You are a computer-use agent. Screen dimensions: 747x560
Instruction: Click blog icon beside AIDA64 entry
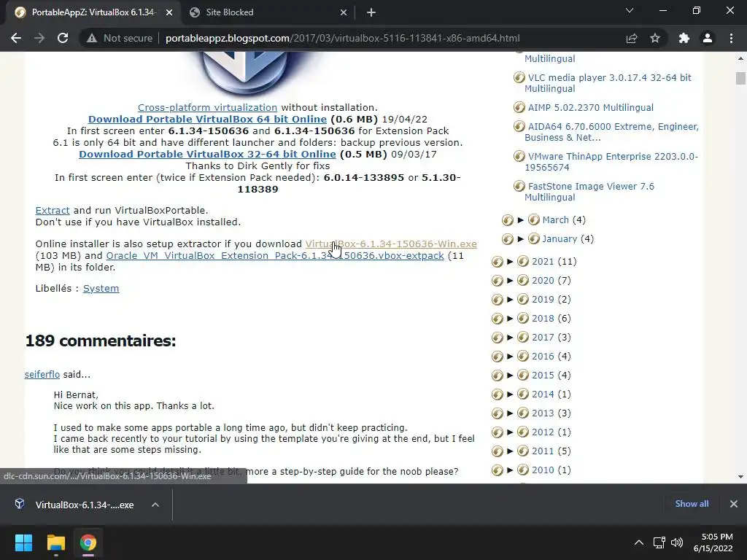pyautogui.click(x=519, y=127)
